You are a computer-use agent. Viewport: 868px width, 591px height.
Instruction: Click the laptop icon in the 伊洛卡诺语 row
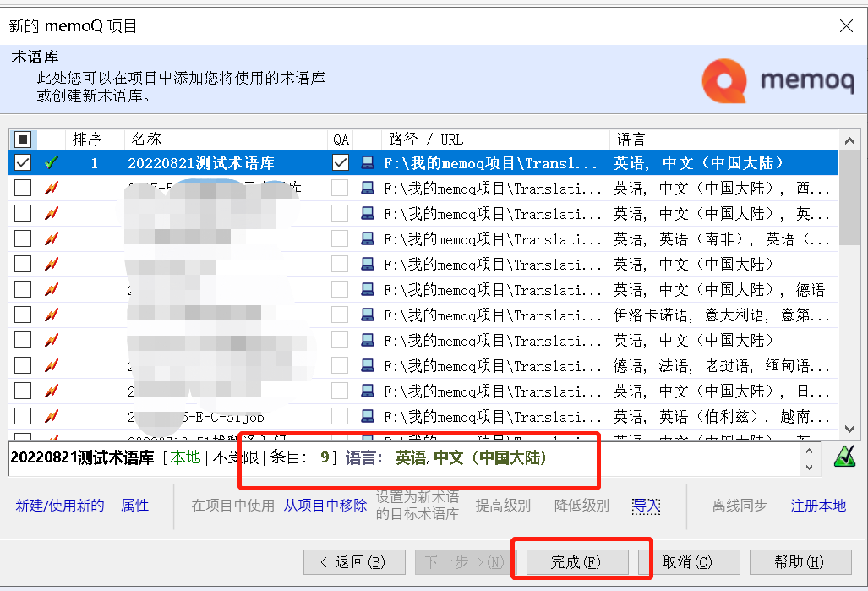tap(367, 315)
